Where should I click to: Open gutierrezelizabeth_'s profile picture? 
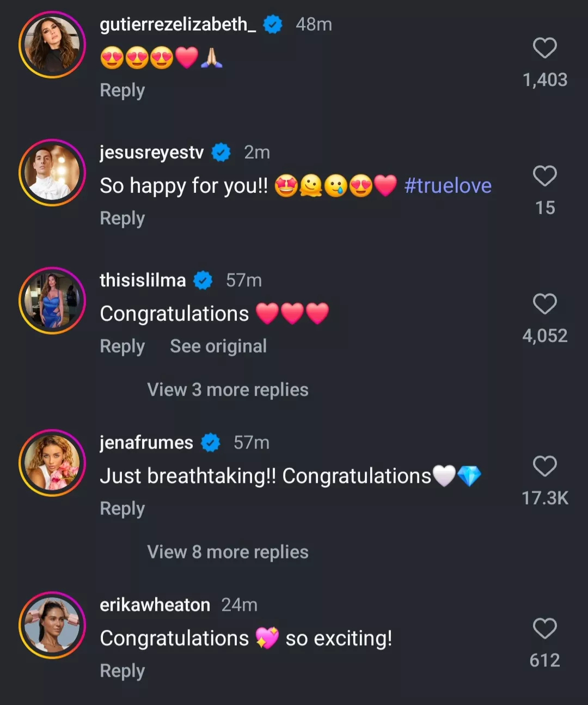pos(52,45)
